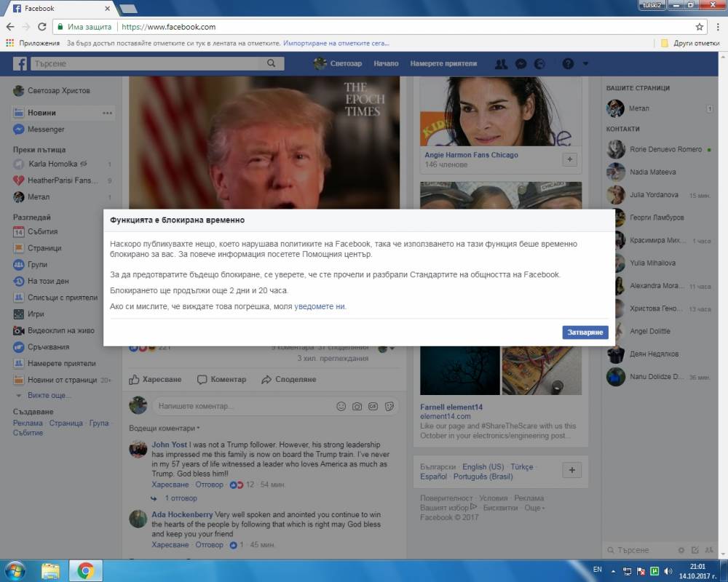This screenshot has height=582, width=728.
Task: Open Събития calendar icon in the sidebar
Action: coord(19,231)
